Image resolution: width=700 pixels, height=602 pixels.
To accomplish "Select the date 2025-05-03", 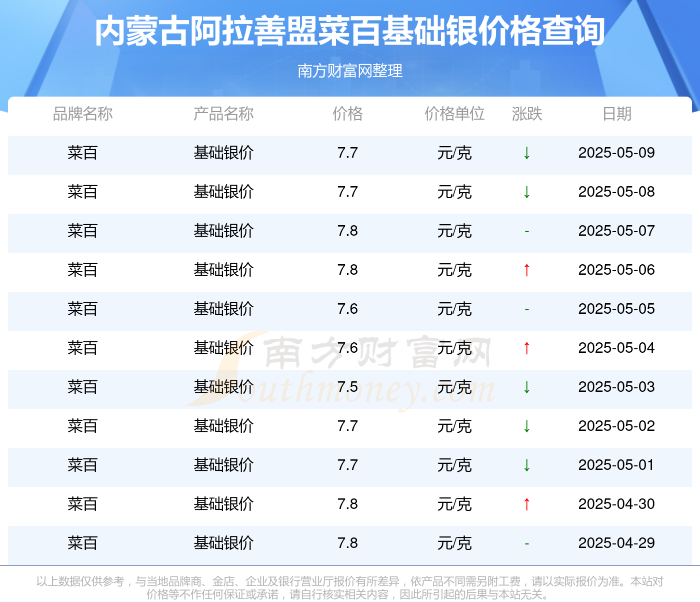I will [616, 387].
